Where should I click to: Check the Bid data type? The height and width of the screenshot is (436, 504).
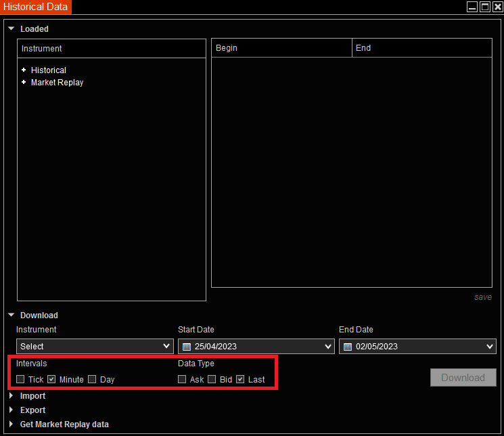pyautogui.click(x=212, y=379)
